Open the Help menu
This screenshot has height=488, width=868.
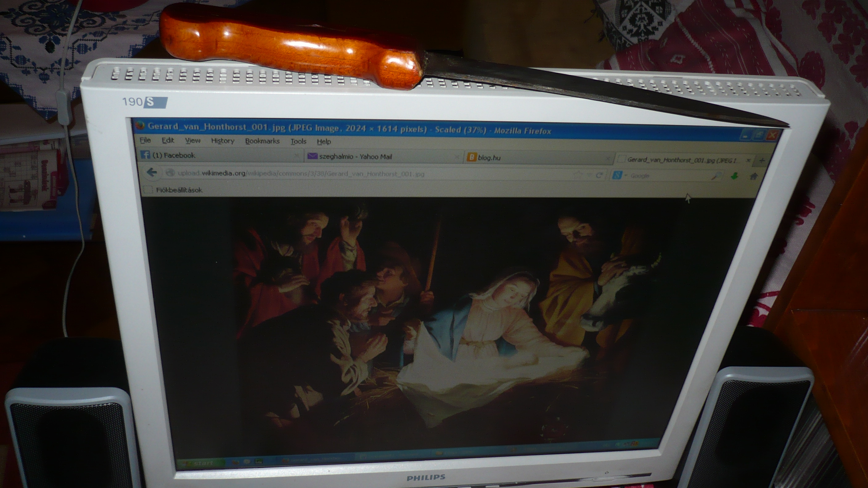(x=324, y=142)
